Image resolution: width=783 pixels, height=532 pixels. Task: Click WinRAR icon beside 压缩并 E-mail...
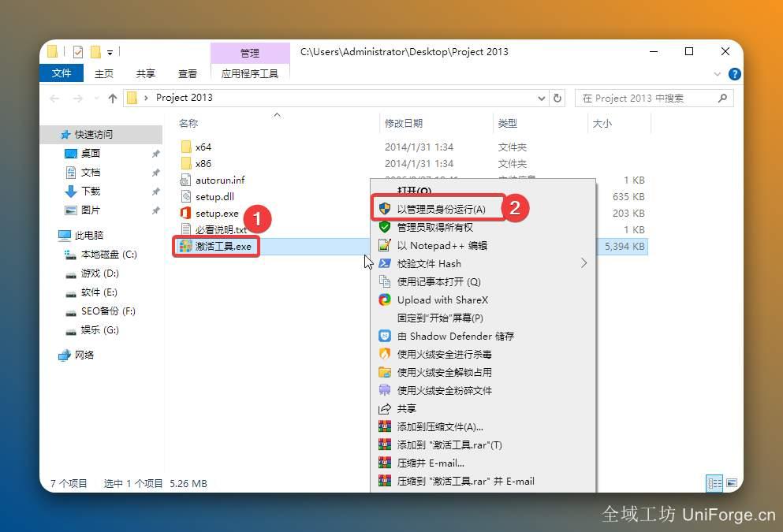[x=385, y=463]
